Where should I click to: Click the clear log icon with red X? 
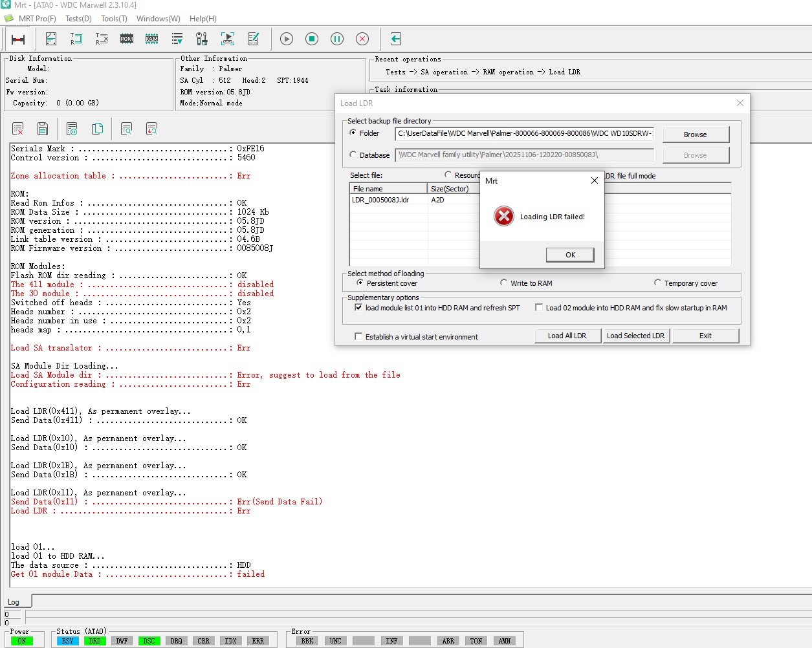[x=18, y=129]
